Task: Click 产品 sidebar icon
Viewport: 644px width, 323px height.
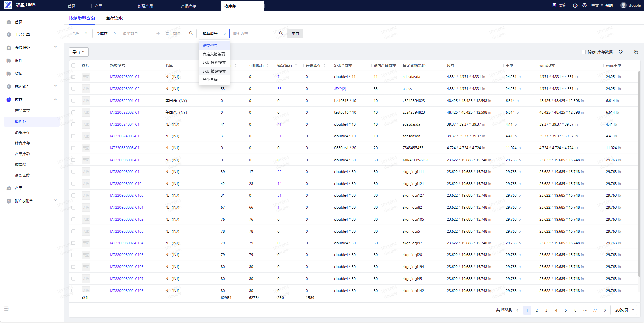Action: click(9, 188)
